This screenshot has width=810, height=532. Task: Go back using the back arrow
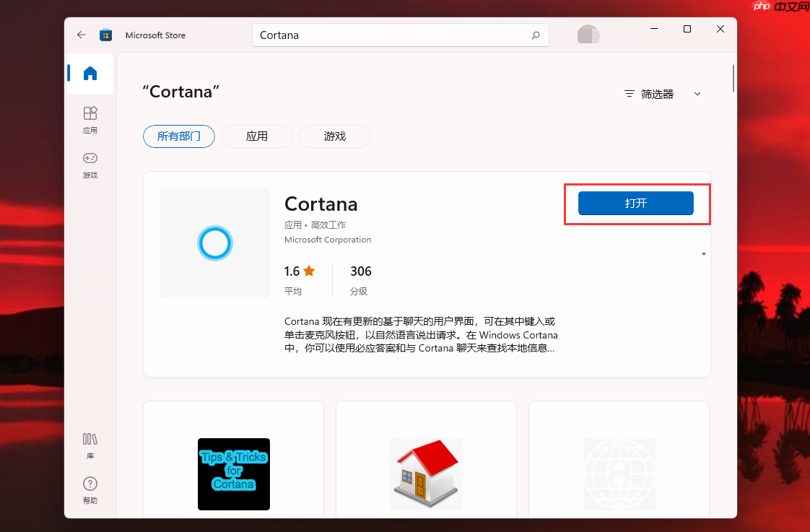click(81, 35)
